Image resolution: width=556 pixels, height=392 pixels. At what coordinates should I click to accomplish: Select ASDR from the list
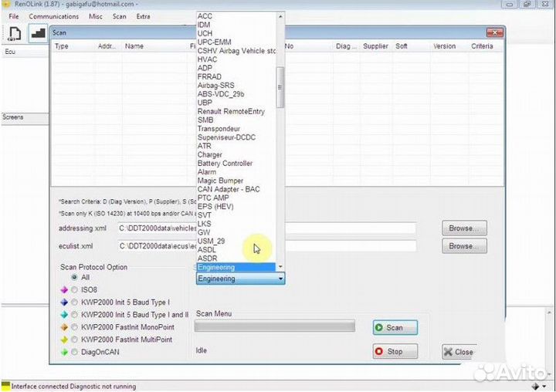(236, 259)
